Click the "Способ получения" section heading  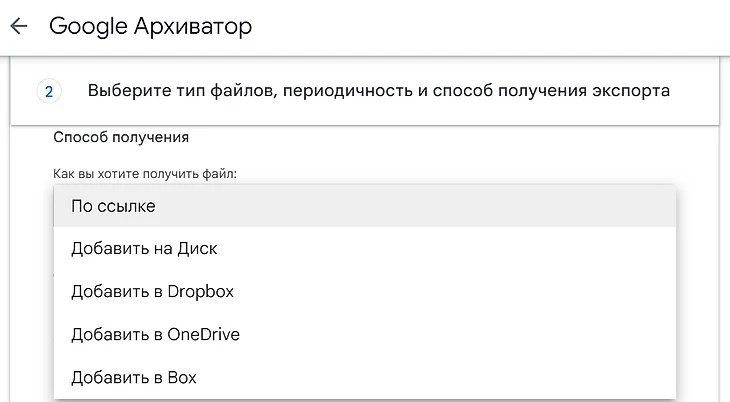[x=121, y=137]
